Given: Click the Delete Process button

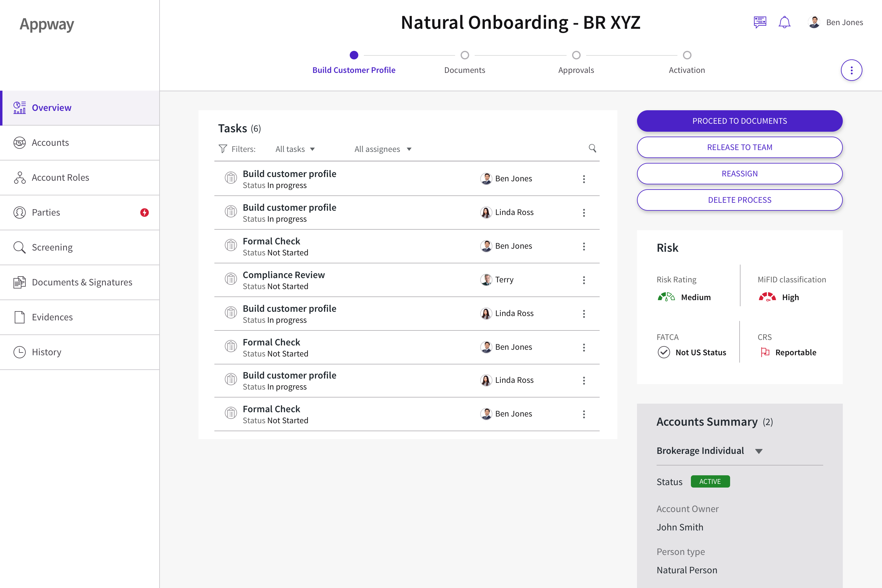Looking at the screenshot, I should [x=739, y=200].
